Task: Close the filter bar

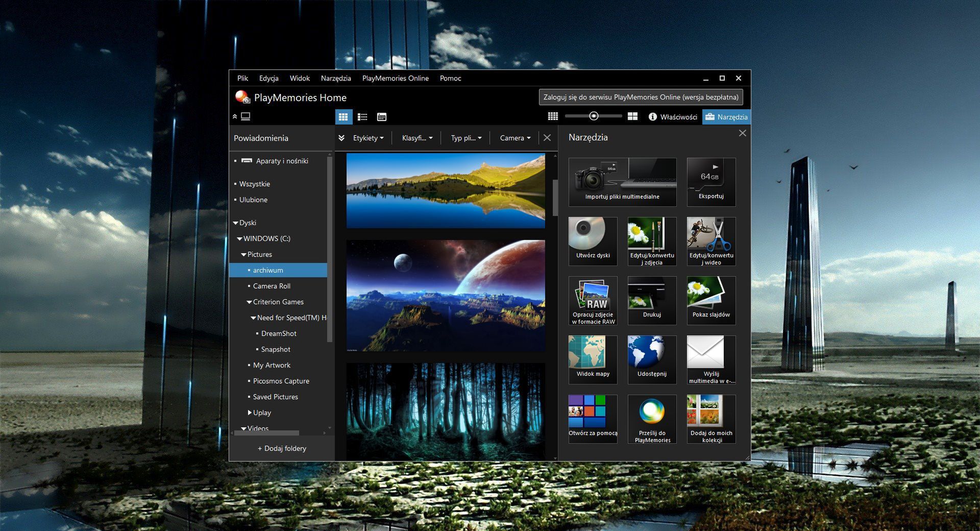Action: pyautogui.click(x=547, y=138)
